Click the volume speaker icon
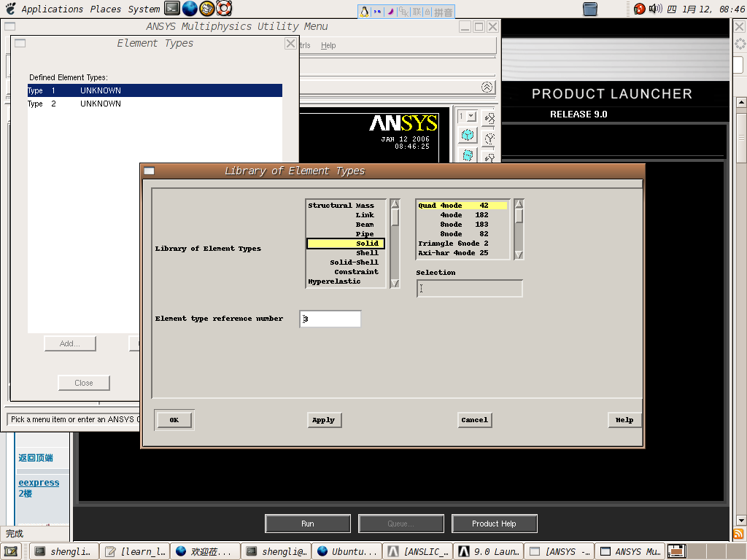Viewport: 747px width, 560px height. [x=656, y=9]
